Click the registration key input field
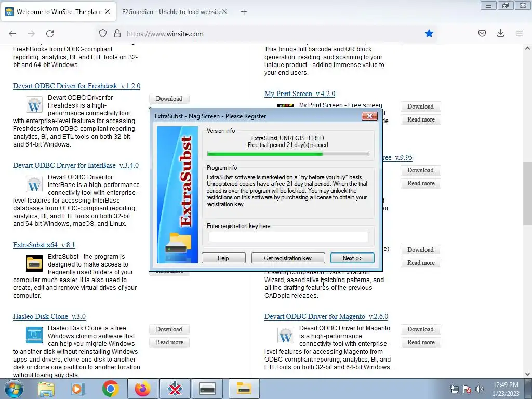This screenshot has width=532, height=399. point(288,237)
